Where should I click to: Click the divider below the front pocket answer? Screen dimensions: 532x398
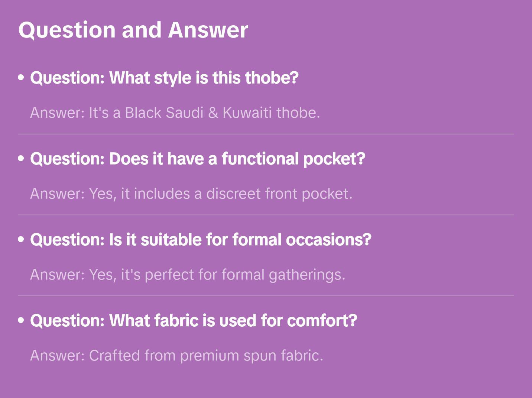(x=266, y=215)
